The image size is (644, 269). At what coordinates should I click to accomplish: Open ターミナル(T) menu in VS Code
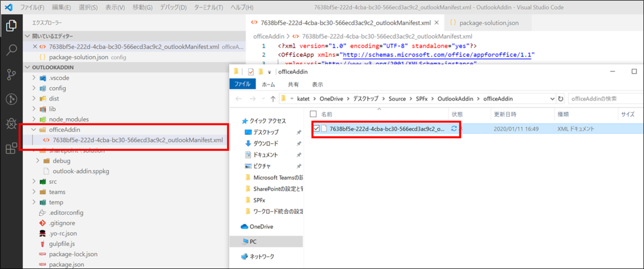pyautogui.click(x=209, y=8)
